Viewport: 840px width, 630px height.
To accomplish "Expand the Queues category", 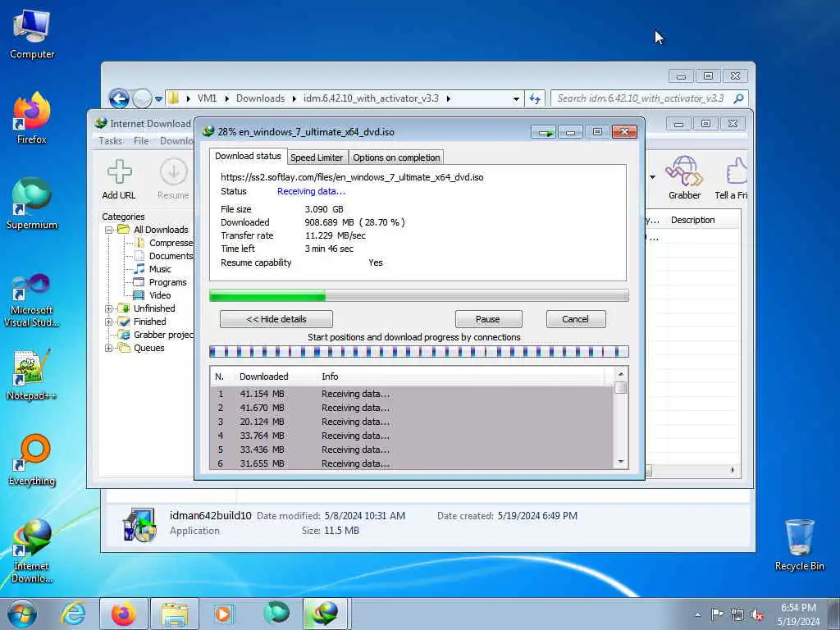I will (109, 348).
